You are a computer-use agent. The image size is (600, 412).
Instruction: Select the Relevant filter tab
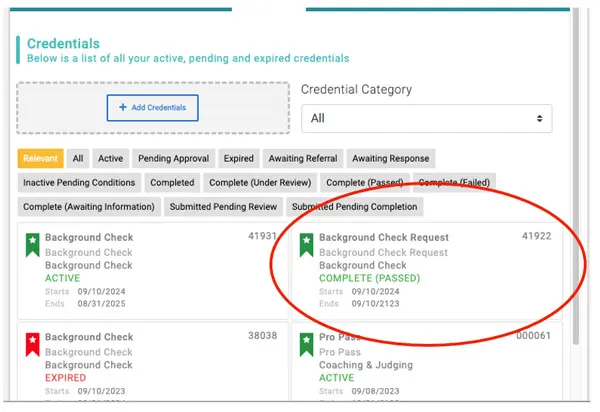pyautogui.click(x=41, y=158)
